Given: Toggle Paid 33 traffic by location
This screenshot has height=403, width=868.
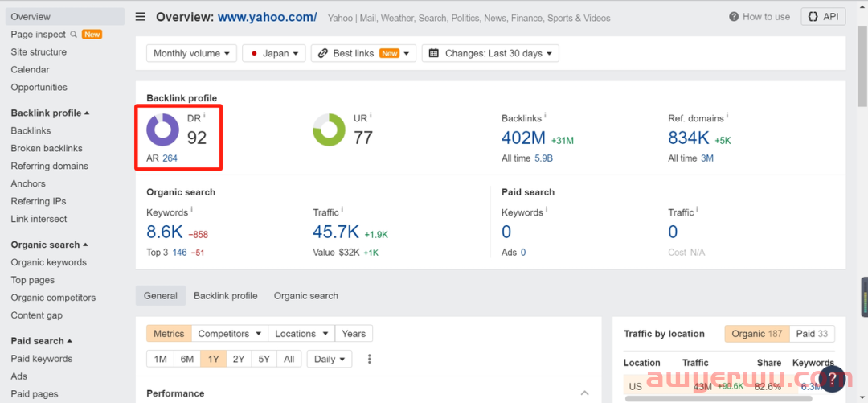Looking at the screenshot, I should click(812, 334).
